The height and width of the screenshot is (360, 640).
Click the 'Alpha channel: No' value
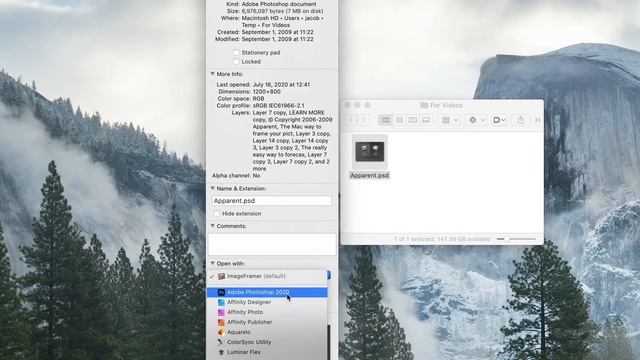point(256,176)
